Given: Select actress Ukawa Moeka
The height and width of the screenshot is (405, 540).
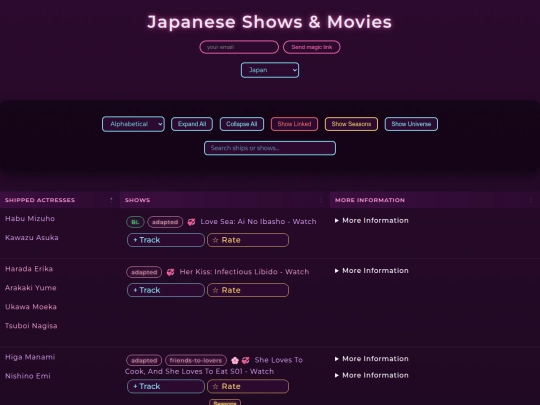Looking at the screenshot, I should [x=31, y=307].
